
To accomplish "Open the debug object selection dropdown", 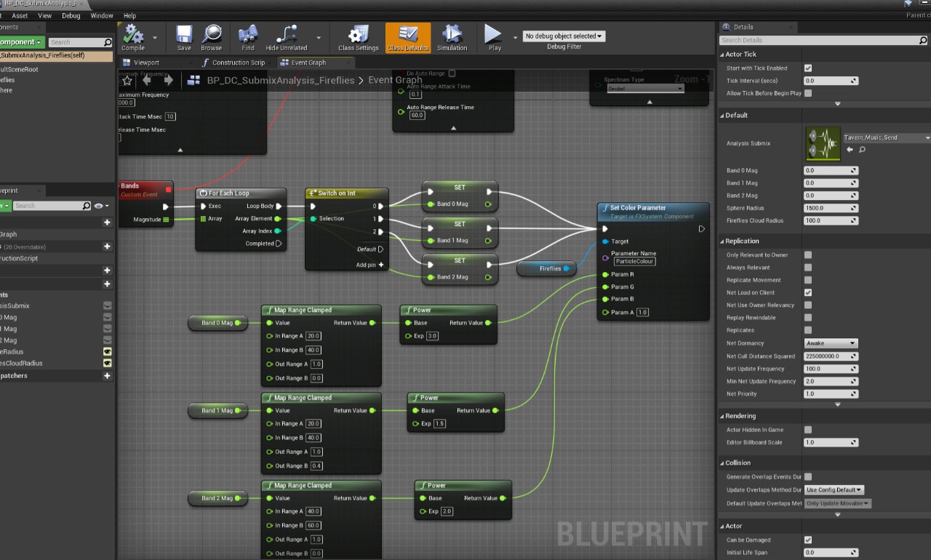I will [x=564, y=36].
